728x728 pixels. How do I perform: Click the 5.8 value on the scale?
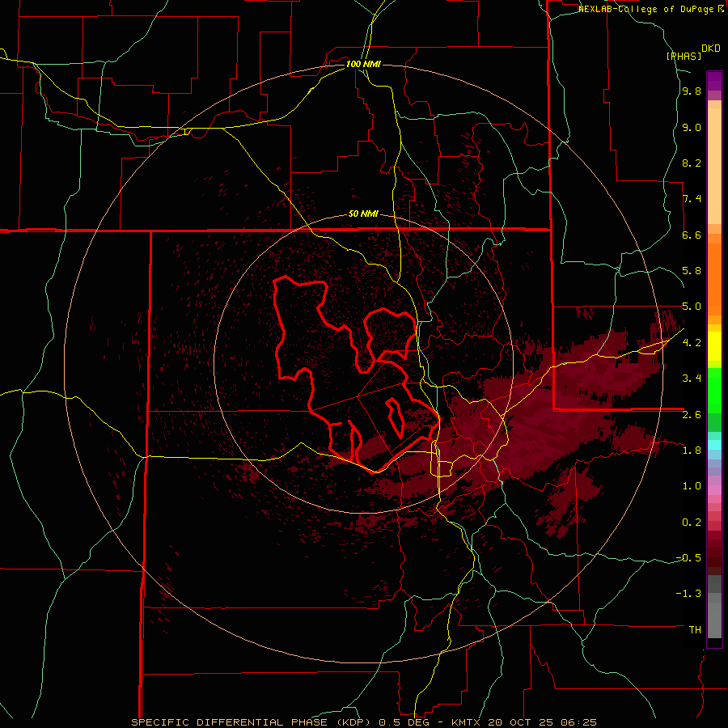(x=692, y=271)
